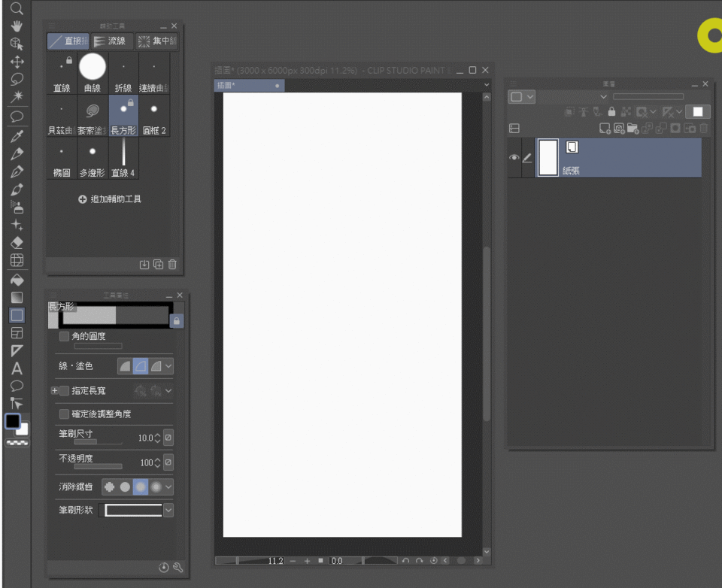The image size is (722, 588).
Task: Click the new raster layer icon
Action: [604, 129]
